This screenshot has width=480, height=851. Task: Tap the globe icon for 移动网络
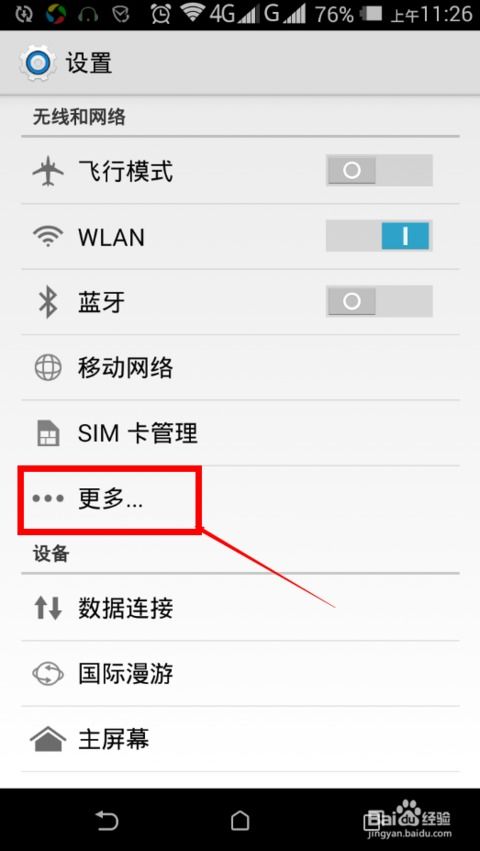click(48, 368)
